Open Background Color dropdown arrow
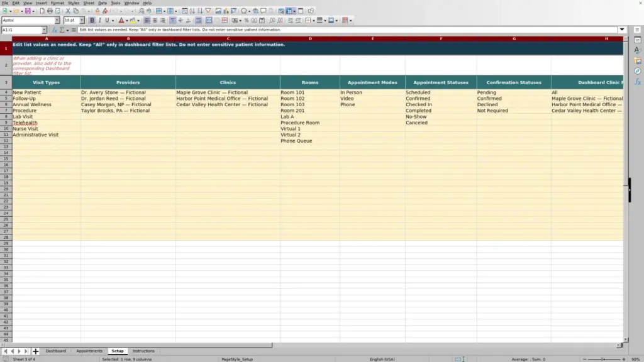644x362 pixels. (138, 21)
